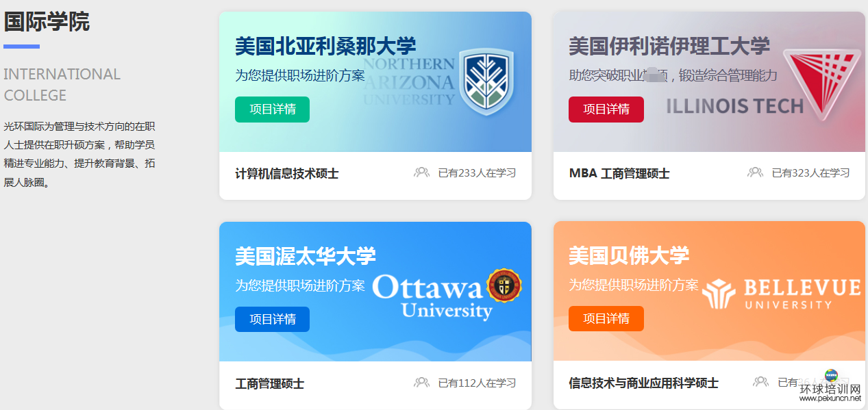Click 为您提供职场进阶方案 under 美国北亚利桑那大学
This screenshot has height=410, width=868.
click(x=300, y=75)
